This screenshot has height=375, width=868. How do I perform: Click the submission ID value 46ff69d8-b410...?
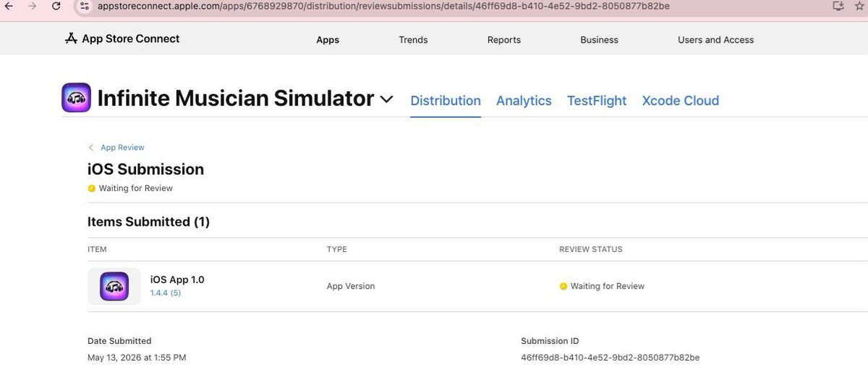pos(610,358)
